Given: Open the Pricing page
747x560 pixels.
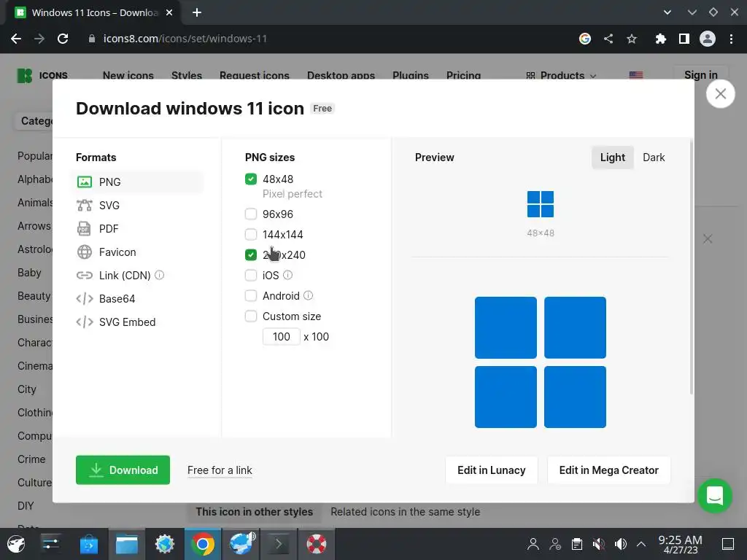Looking at the screenshot, I should pyautogui.click(x=463, y=75).
